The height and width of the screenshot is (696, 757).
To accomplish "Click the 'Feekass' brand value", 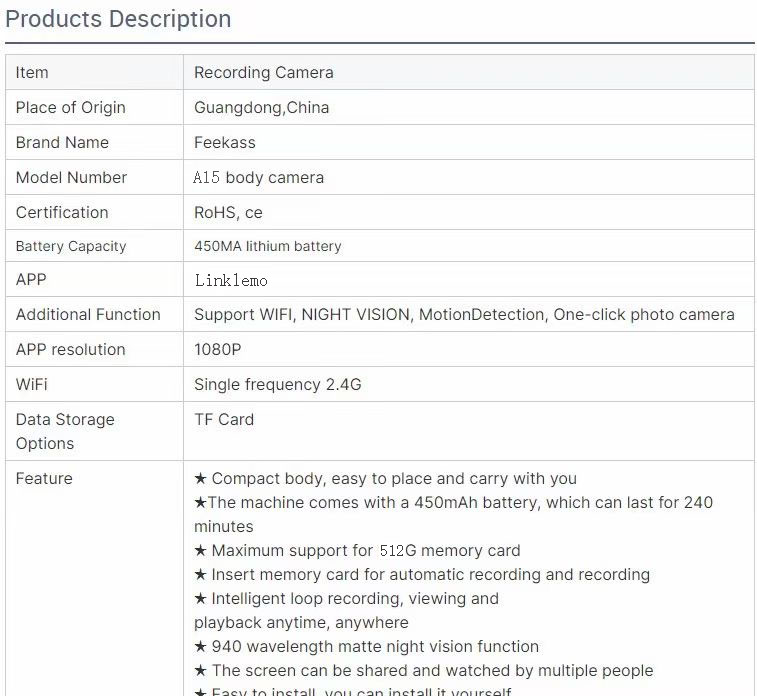I will click(225, 142).
